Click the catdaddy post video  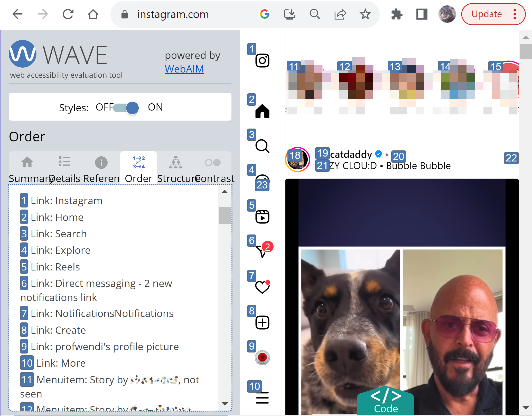[402, 297]
